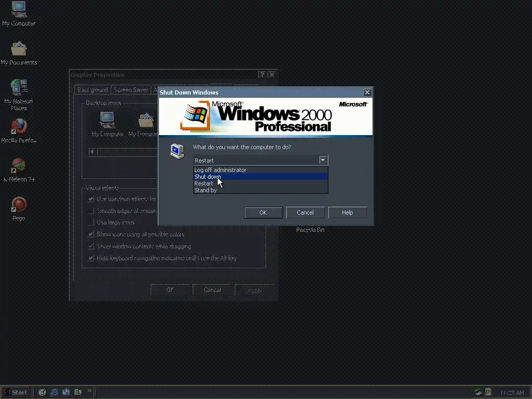Confirm with OK in Shut Down Windows

click(x=263, y=212)
